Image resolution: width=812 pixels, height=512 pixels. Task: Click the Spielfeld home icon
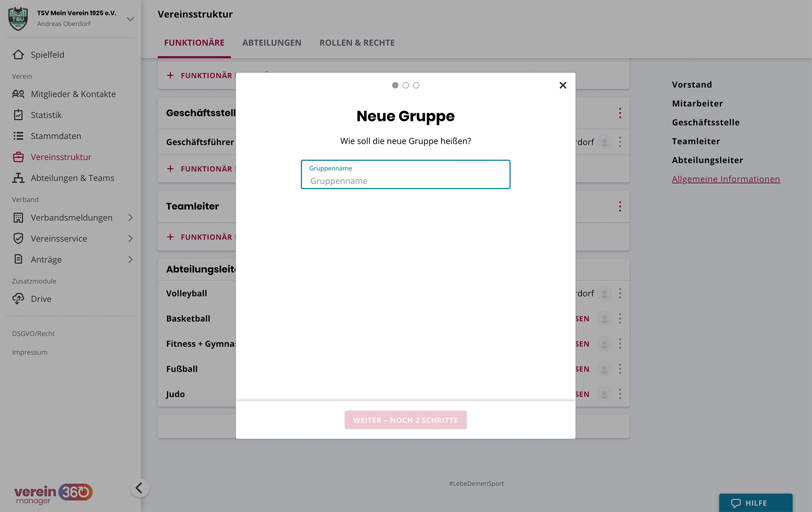pos(18,55)
